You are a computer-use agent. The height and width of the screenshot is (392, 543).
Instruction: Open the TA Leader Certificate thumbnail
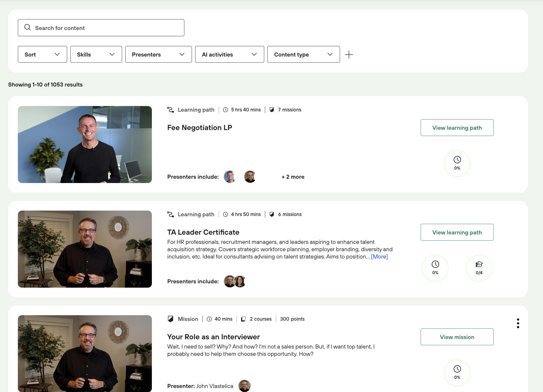(x=85, y=249)
